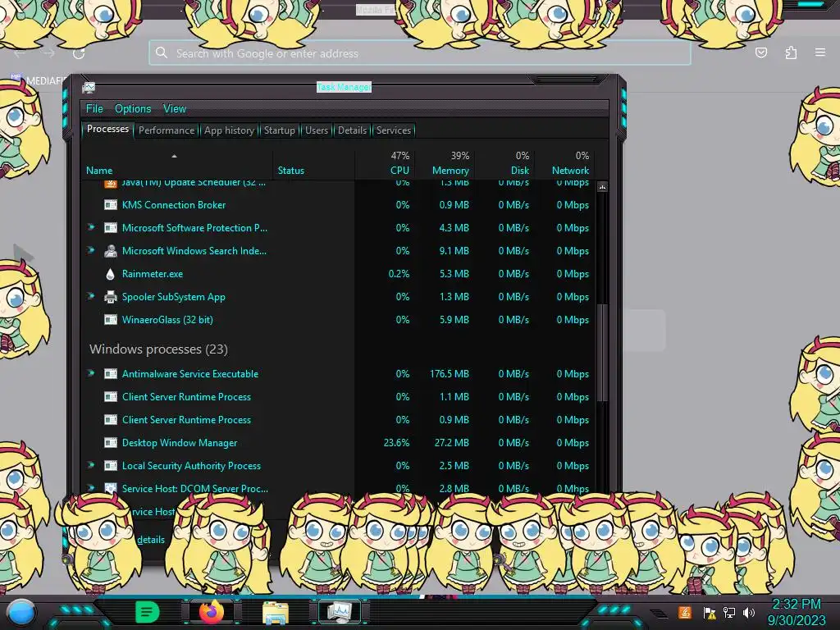Select the Processes tab
Screen dimensions: 840x630
(107, 129)
